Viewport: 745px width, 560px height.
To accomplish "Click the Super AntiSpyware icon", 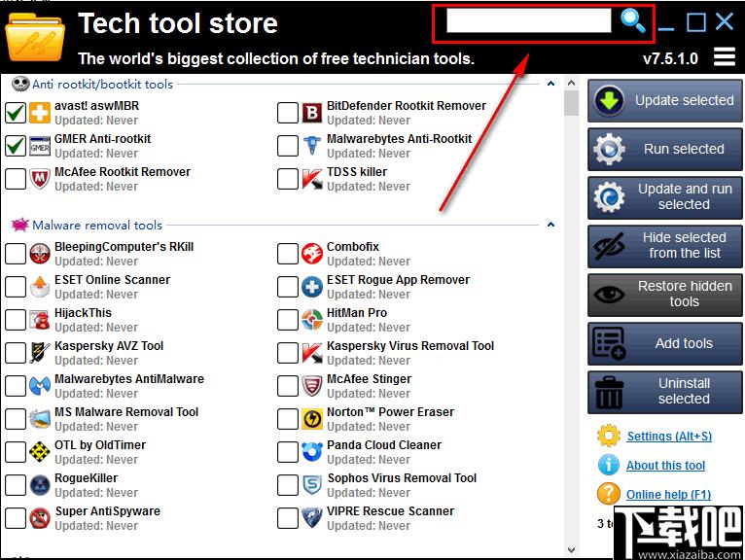I will [x=40, y=518].
